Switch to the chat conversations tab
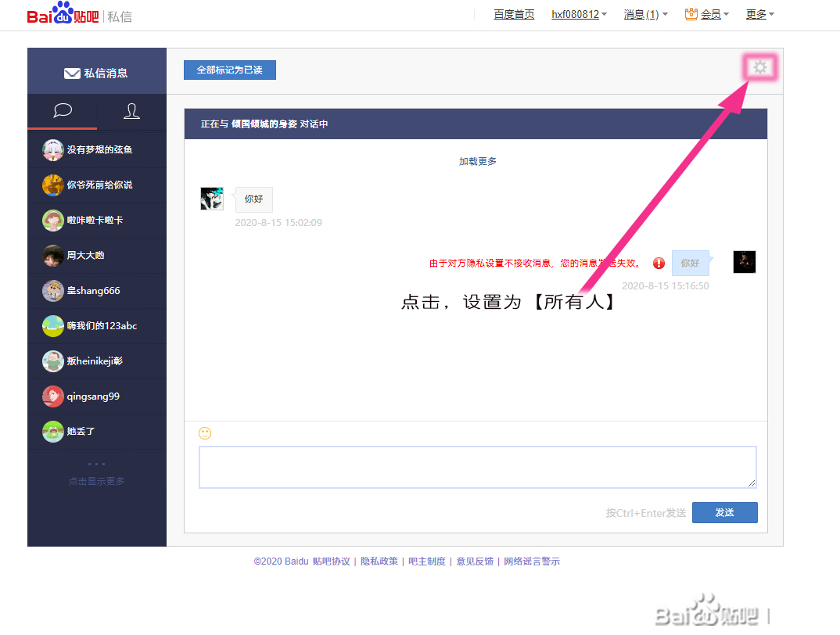Screen dimensions: 840x635 click(x=63, y=111)
